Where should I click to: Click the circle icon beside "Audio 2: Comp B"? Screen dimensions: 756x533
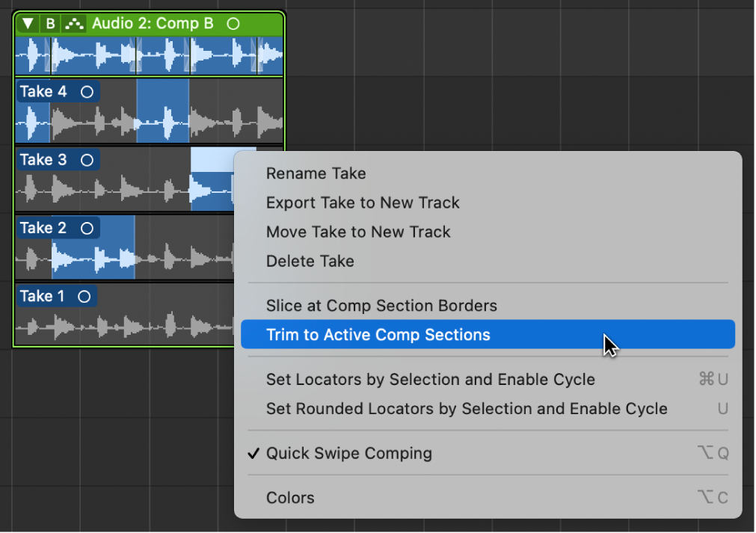pyautogui.click(x=233, y=23)
